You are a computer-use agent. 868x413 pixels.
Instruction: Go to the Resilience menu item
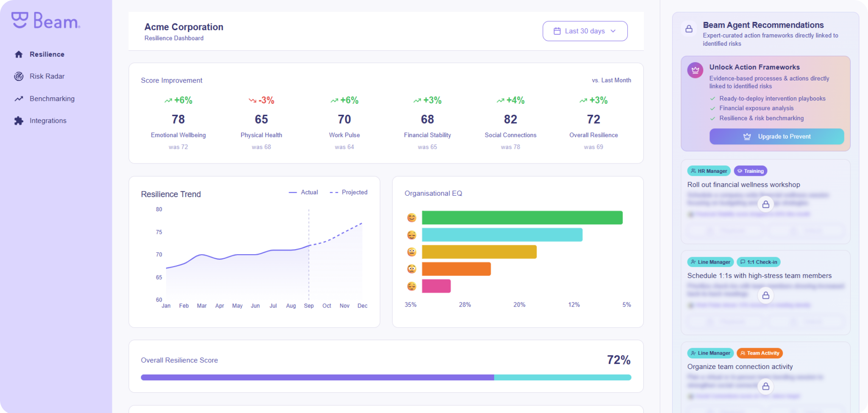point(47,54)
